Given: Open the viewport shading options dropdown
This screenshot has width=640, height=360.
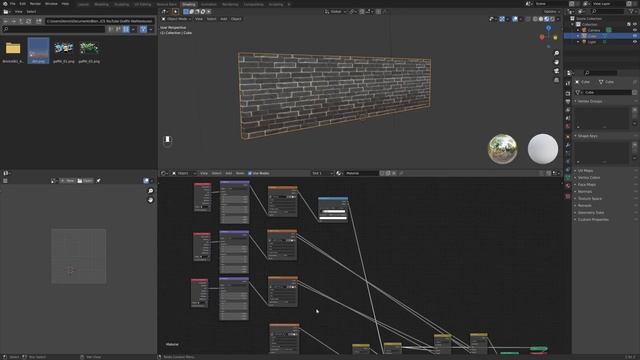Looking at the screenshot, I should 558,19.
